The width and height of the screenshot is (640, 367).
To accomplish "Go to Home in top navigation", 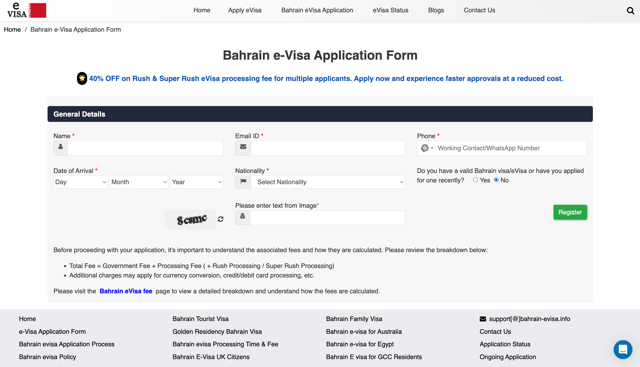I will 202,10.
